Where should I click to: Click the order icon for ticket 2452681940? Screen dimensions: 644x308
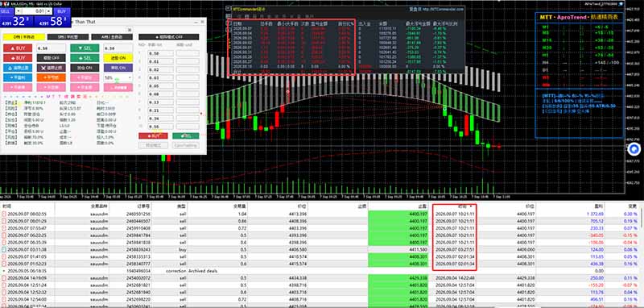tap(4, 292)
